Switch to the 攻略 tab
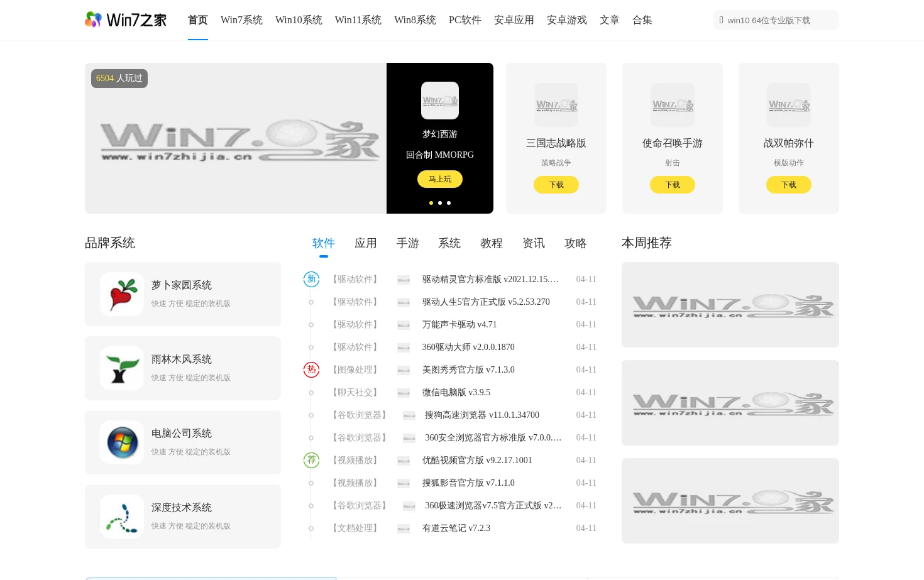The height and width of the screenshot is (580, 924). pyautogui.click(x=576, y=243)
